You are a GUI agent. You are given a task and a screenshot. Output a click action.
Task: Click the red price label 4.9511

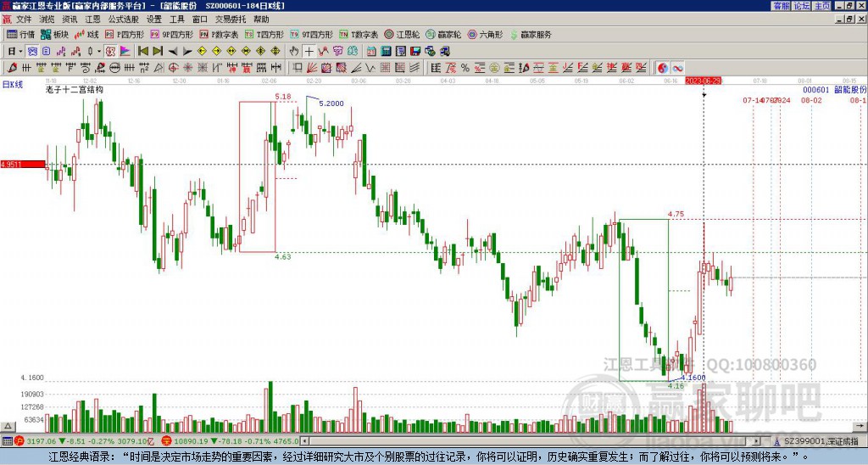23,164
